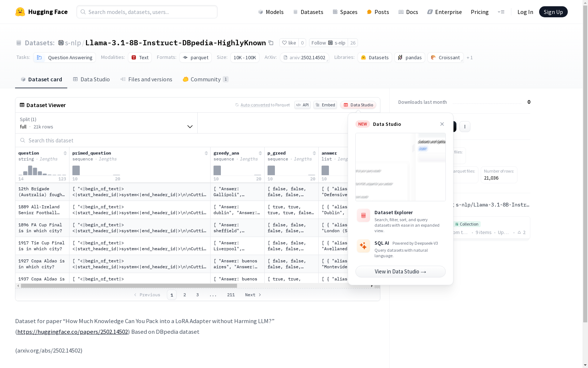This screenshot has height=368, width=588.
Task: Click the Croissant library tag
Action: point(445,57)
